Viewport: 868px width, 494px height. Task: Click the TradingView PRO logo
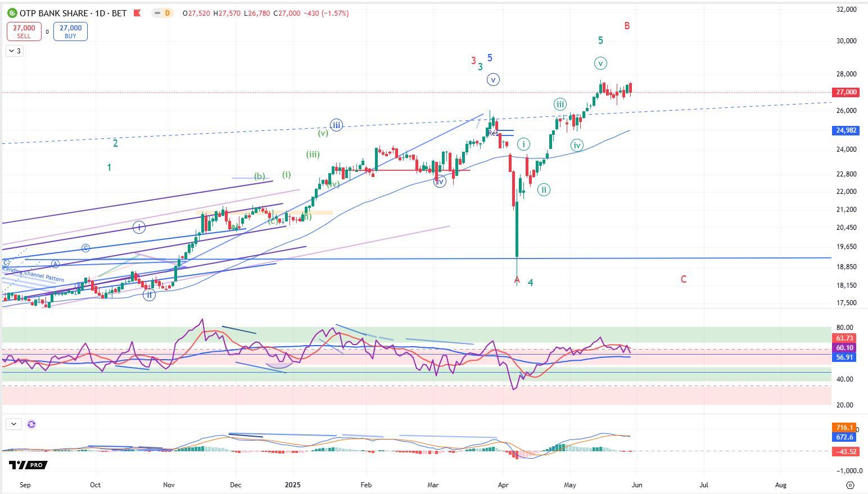point(28,465)
